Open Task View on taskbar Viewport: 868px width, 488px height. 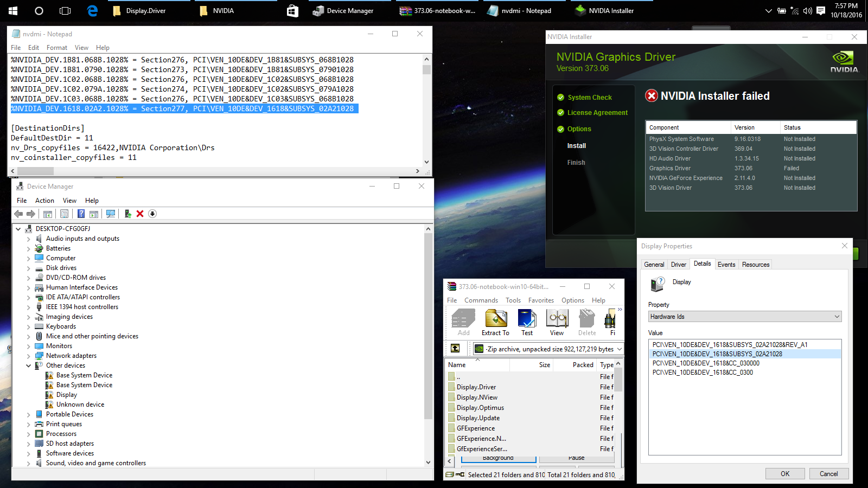pos(65,11)
